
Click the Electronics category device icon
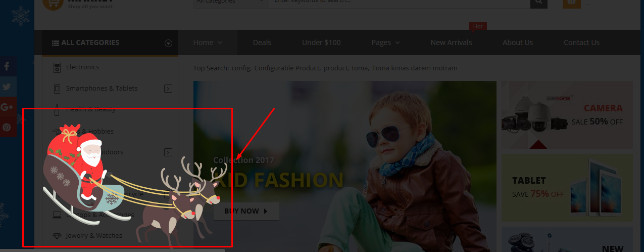[57, 67]
